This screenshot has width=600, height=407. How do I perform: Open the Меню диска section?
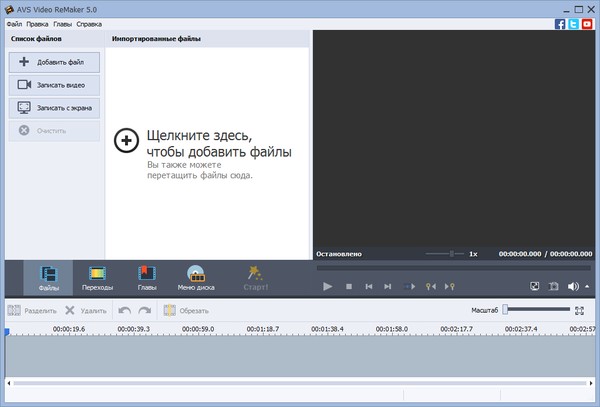pyautogui.click(x=197, y=277)
